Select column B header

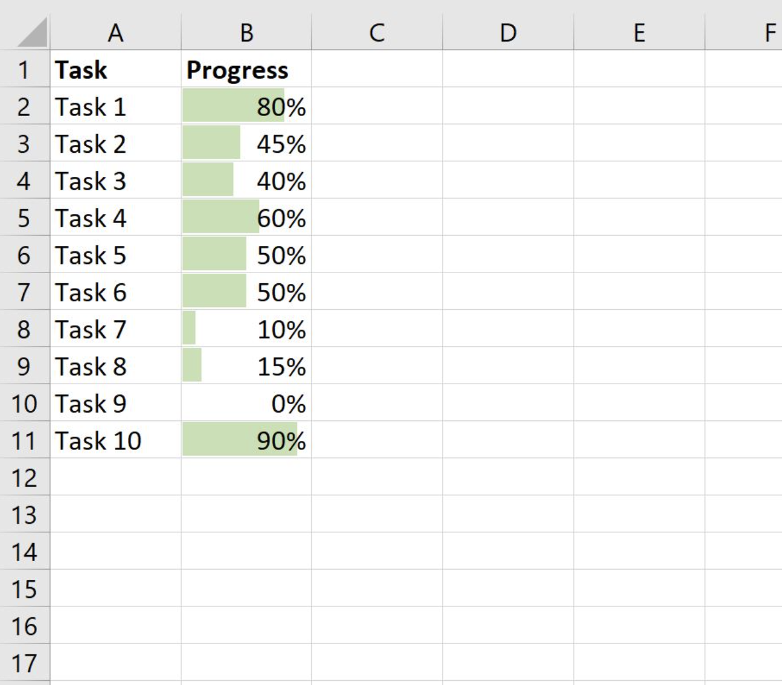point(246,33)
